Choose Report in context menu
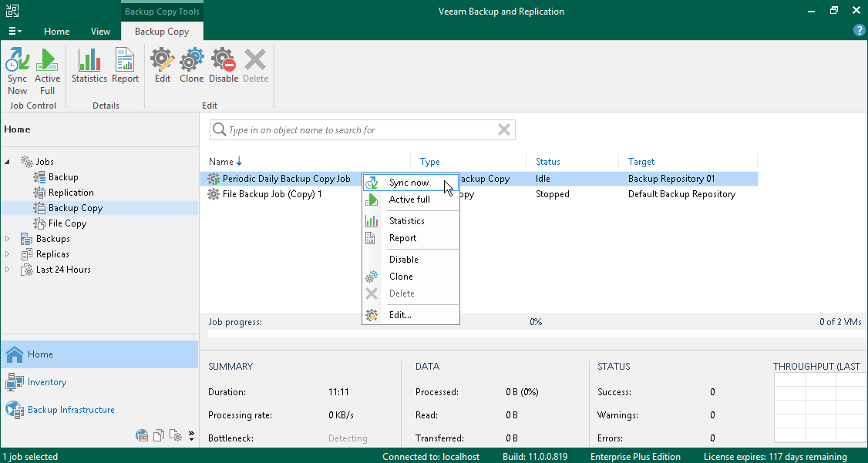Viewport: 868px width, 463px height. (x=411, y=238)
